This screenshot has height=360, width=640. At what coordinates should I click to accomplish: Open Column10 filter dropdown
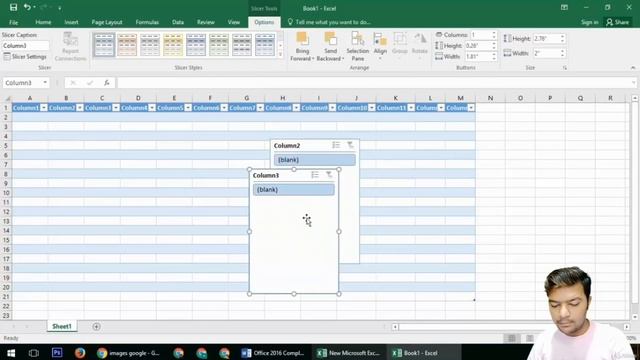point(371,108)
